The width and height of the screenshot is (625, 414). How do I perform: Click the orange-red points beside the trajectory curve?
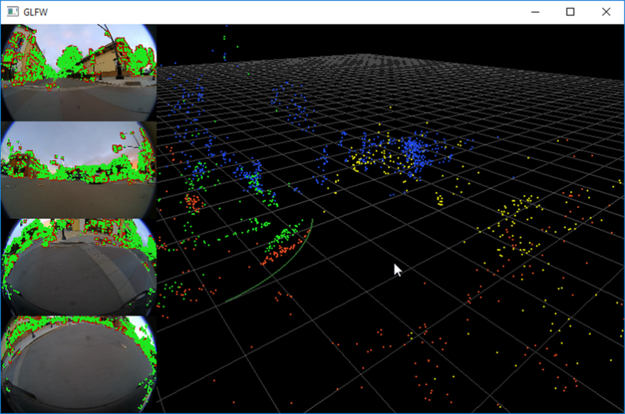pos(279,252)
